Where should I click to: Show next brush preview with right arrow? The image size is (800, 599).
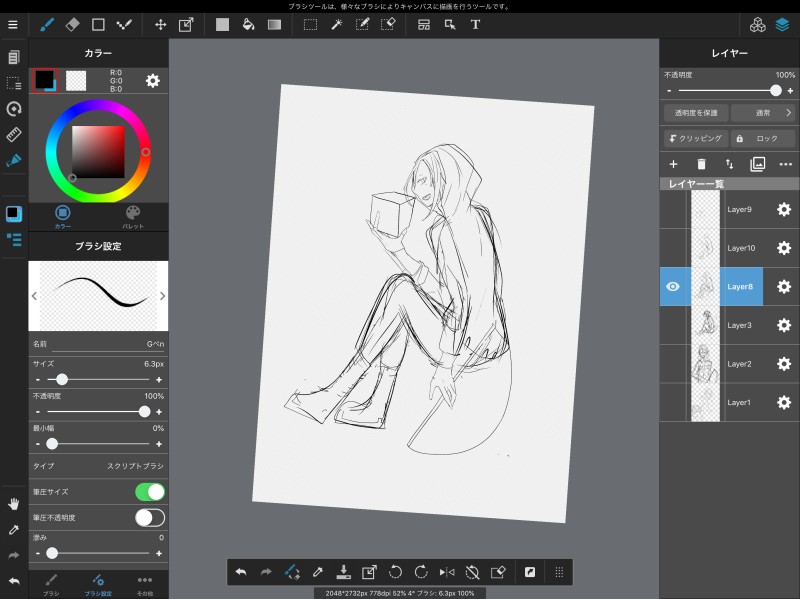(x=163, y=296)
